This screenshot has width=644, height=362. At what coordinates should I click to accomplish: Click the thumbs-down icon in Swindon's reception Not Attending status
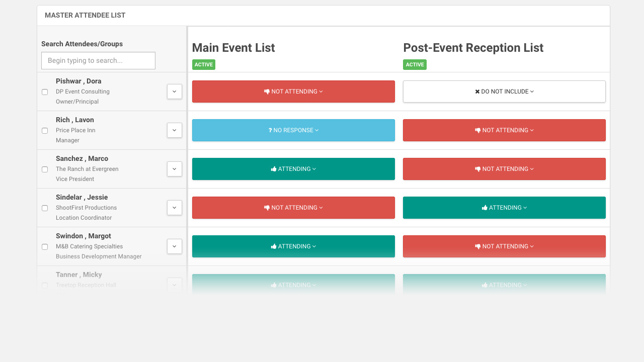478,246
